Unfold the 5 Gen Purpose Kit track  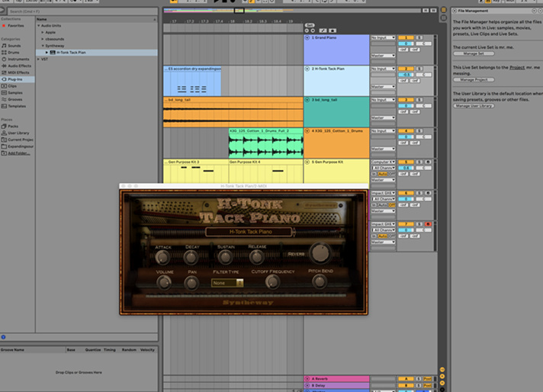pos(307,162)
